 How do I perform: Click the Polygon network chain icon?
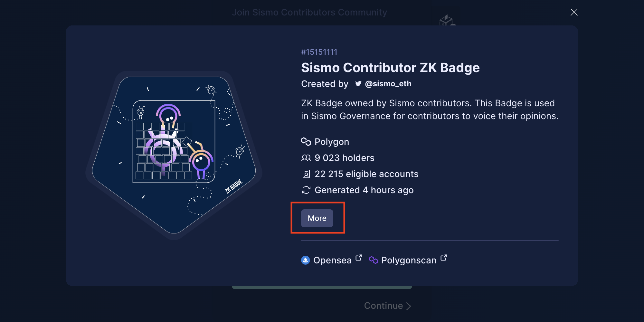click(x=306, y=142)
